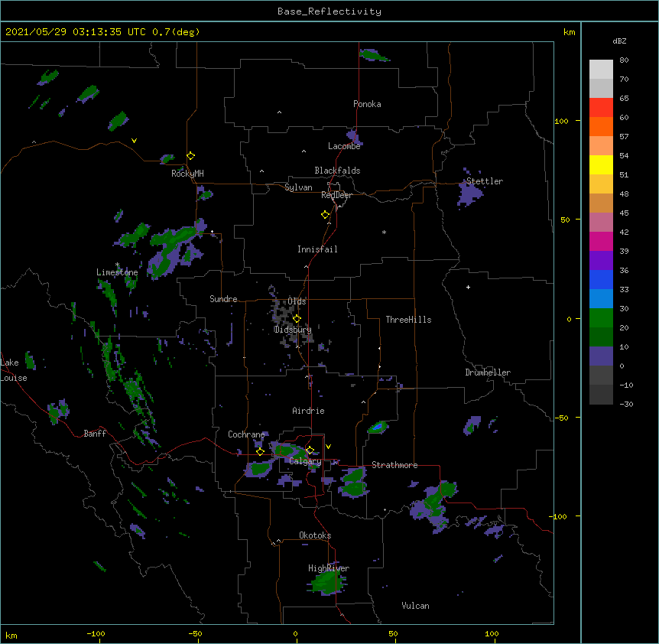This screenshot has width=659, height=644.
Task: Select the Airdrie map label
Action: [309, 411]
